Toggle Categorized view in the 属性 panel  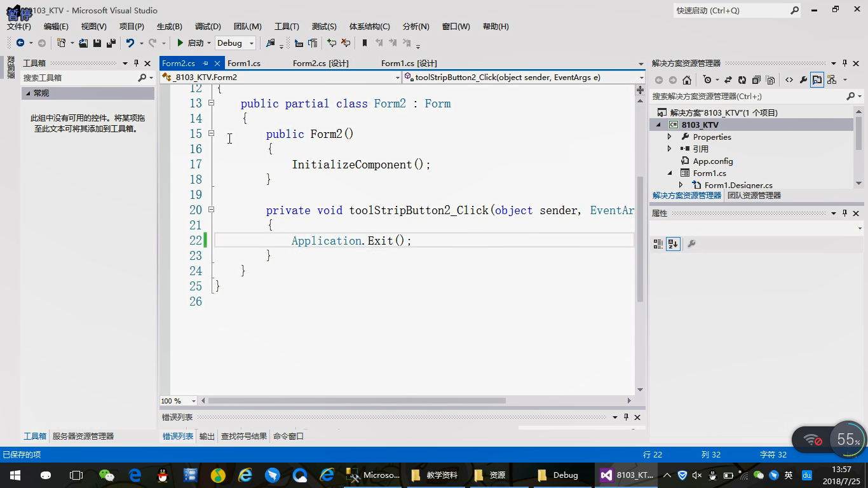pos(658,243)
